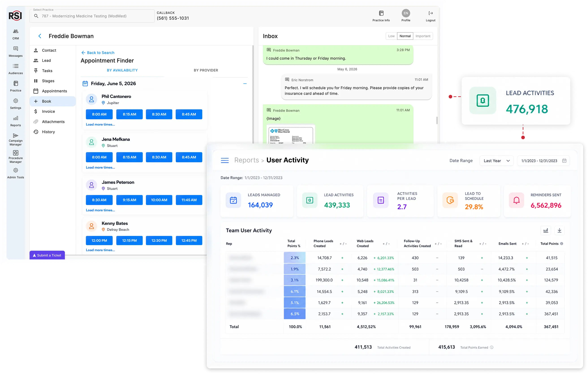Screen dimensions: 588x374
Task: Open Reports in the left sidebar
Action: coord(16,121)
